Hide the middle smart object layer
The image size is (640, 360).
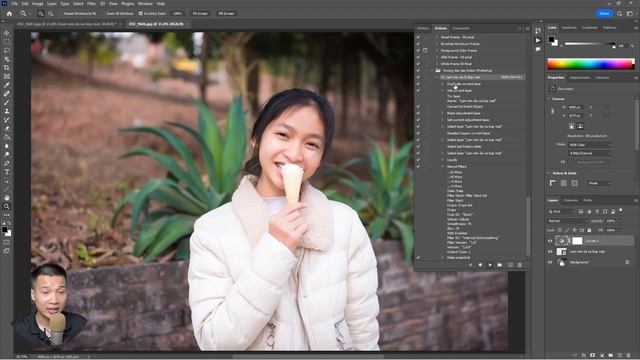pyautogui.click(x=550, y=252)
